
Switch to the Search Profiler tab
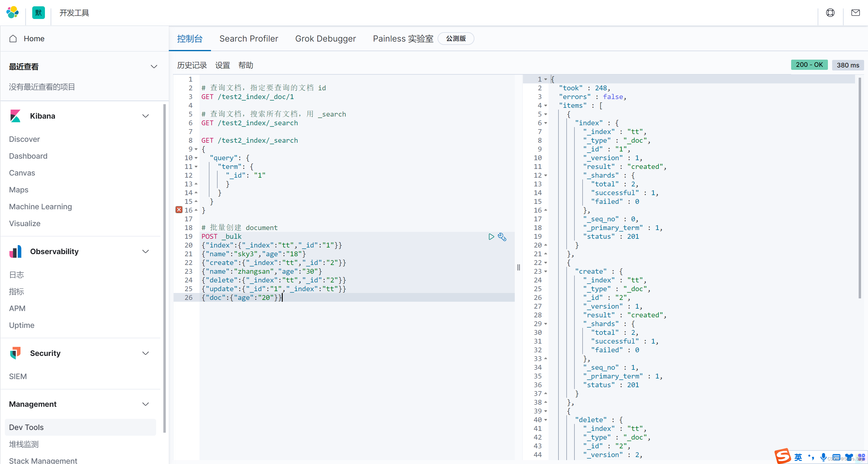click(x=249, y=39)
